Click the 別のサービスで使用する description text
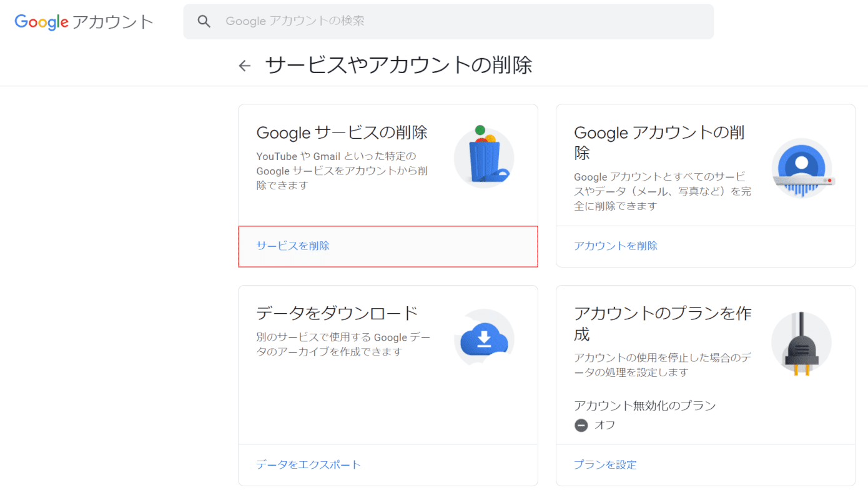Image resolution: width=868 pixels, height=500 pixels. [343, 344]
